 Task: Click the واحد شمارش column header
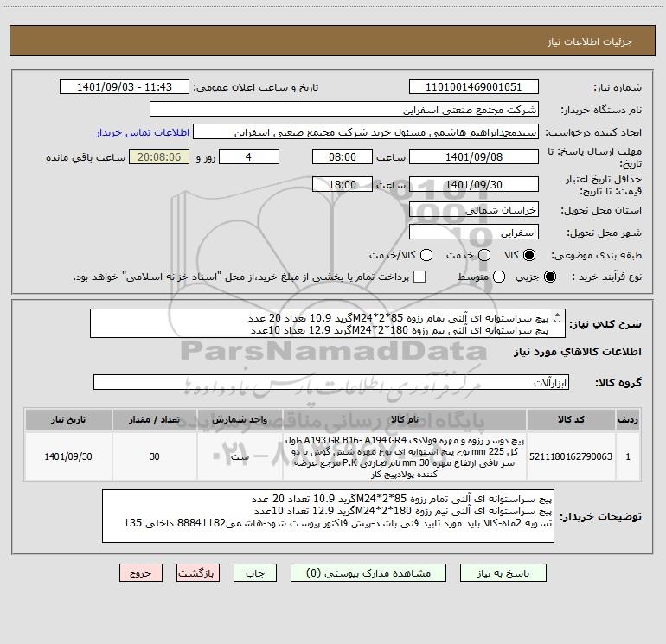(240, 419)
